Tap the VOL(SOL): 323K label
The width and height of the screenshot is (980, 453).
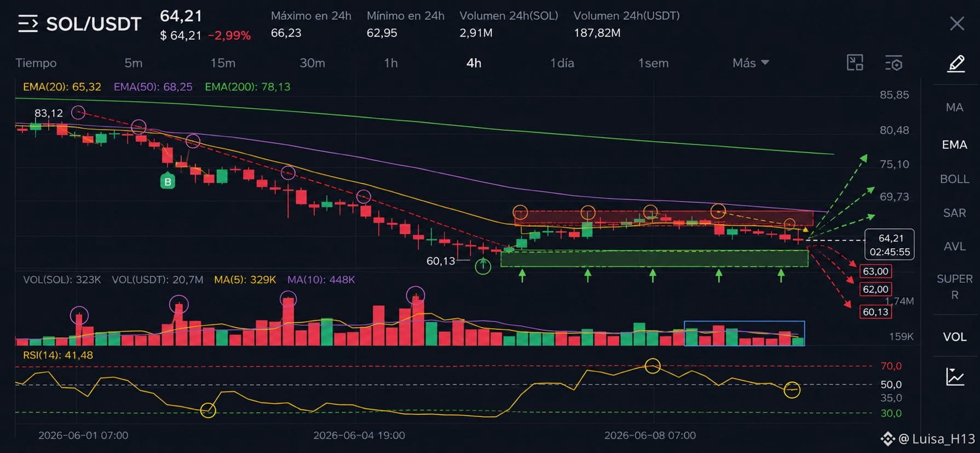pos(62,280)
